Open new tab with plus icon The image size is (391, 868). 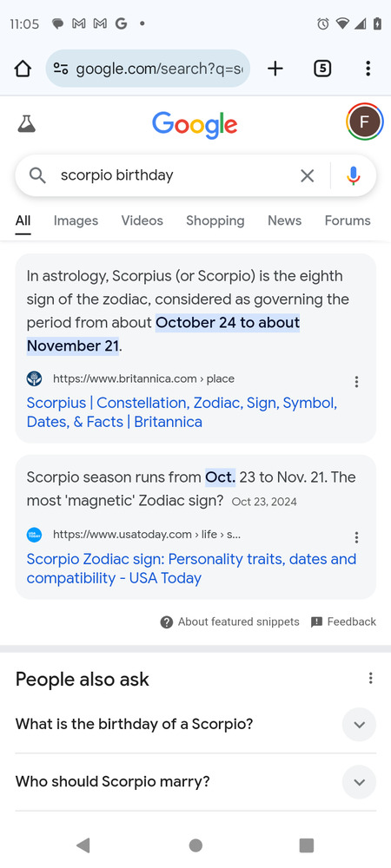coord(275,69)
